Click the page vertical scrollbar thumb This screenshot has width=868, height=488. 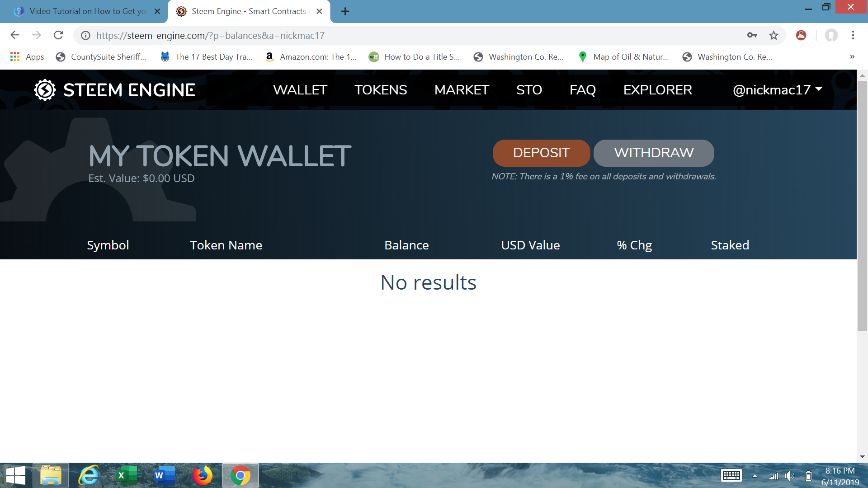coord(862,206)
